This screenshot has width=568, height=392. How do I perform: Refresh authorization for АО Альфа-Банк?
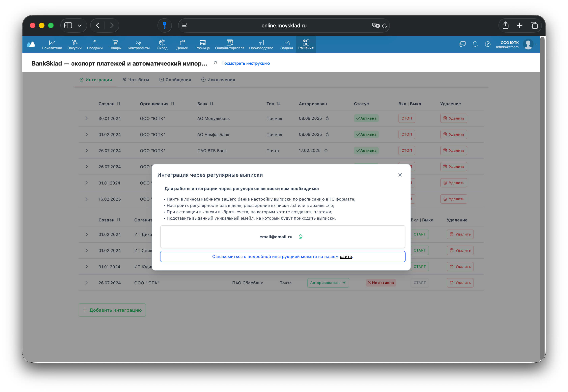pyautogui.click(x=327, y=134)
